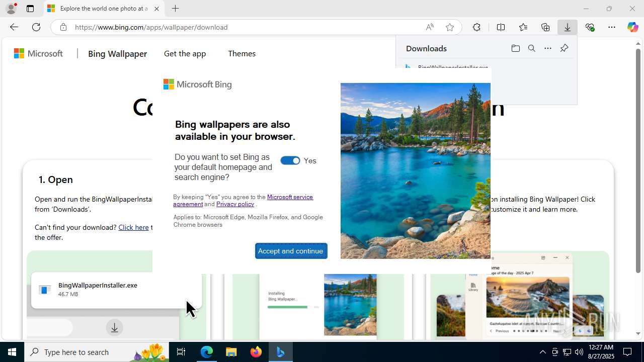Screen dimensions: 644x362
Task: Click the page vertical scrollbar
Action: coord(638,161)
